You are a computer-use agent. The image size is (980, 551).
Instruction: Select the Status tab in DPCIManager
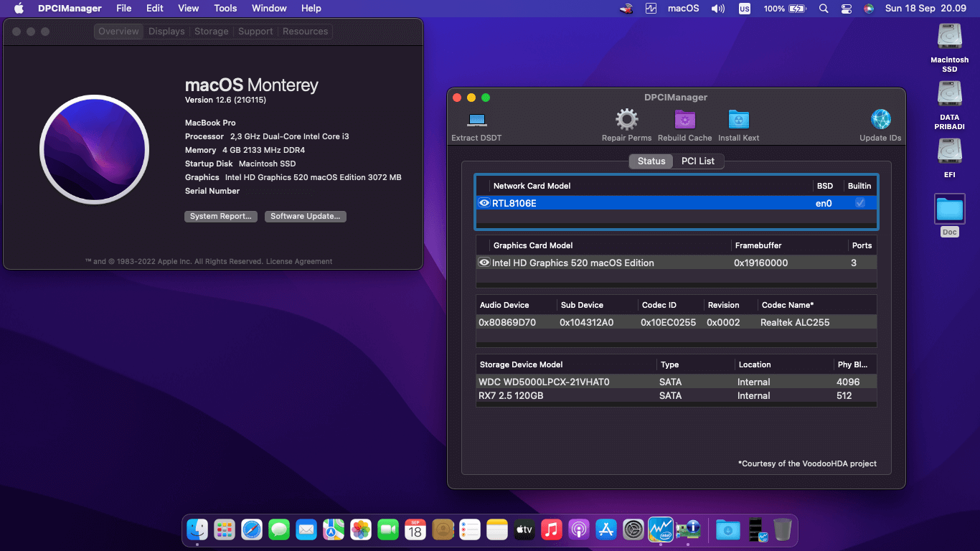651,161
